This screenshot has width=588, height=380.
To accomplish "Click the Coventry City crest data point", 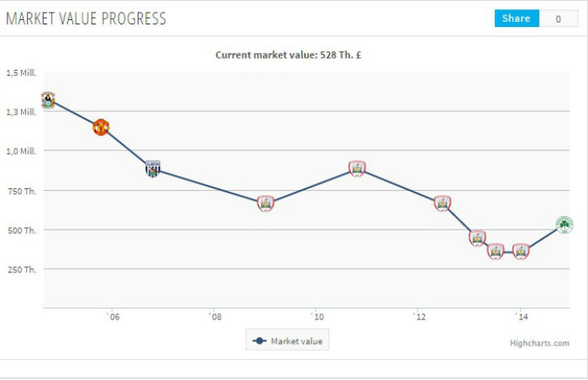I will 48,100.
